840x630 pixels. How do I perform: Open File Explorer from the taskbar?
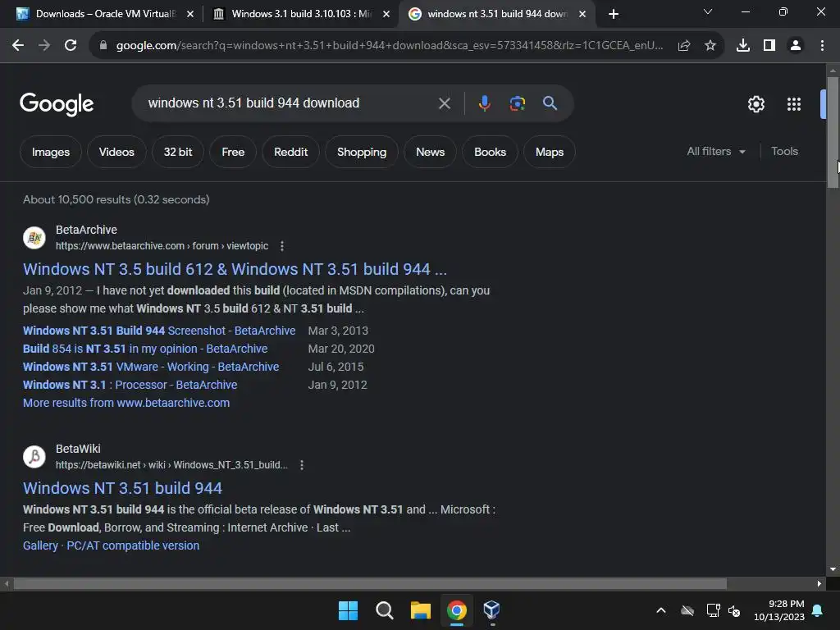point(421,610)
